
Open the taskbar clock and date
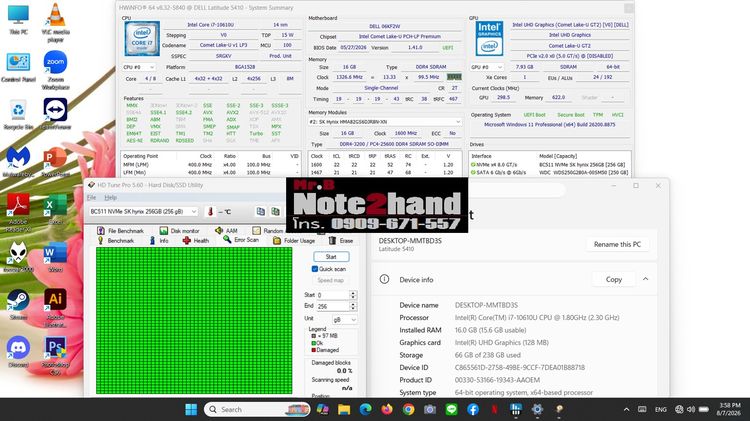pos(728,410)
